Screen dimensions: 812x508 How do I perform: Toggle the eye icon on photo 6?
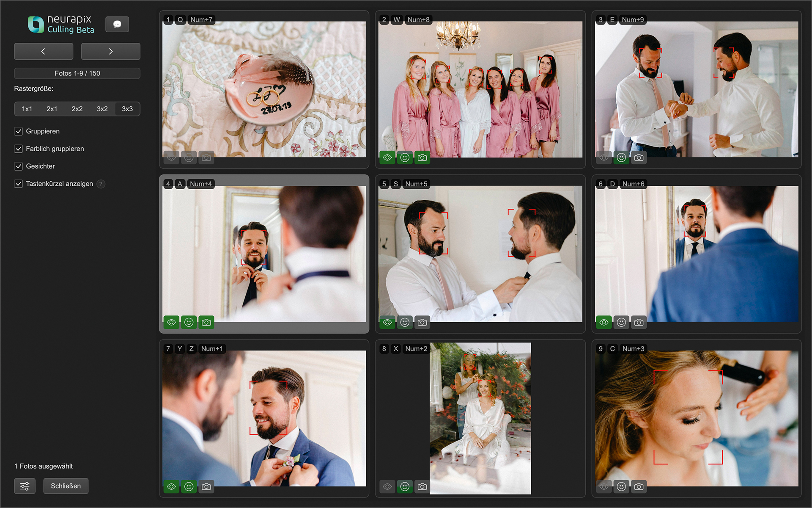(x=604, y=322)
